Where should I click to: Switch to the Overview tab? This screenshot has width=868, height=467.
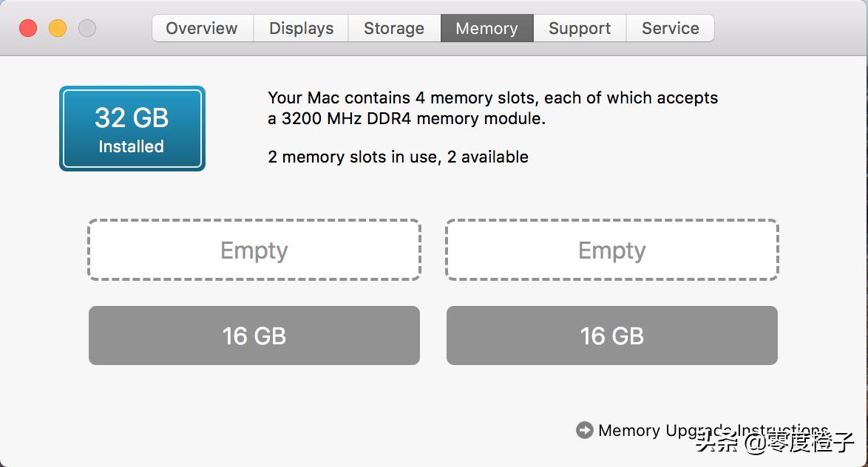tap(201, 28)
